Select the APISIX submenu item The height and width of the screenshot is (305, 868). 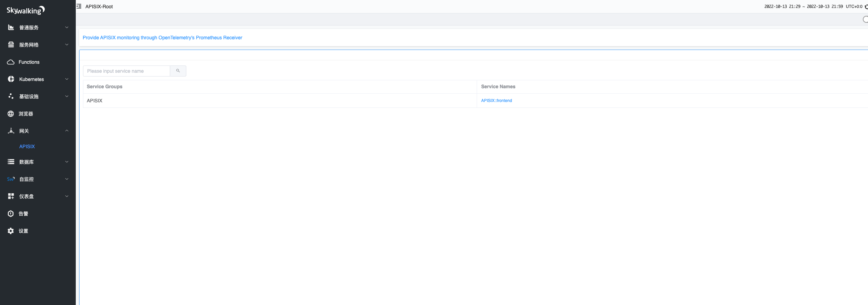coord(27,146)
